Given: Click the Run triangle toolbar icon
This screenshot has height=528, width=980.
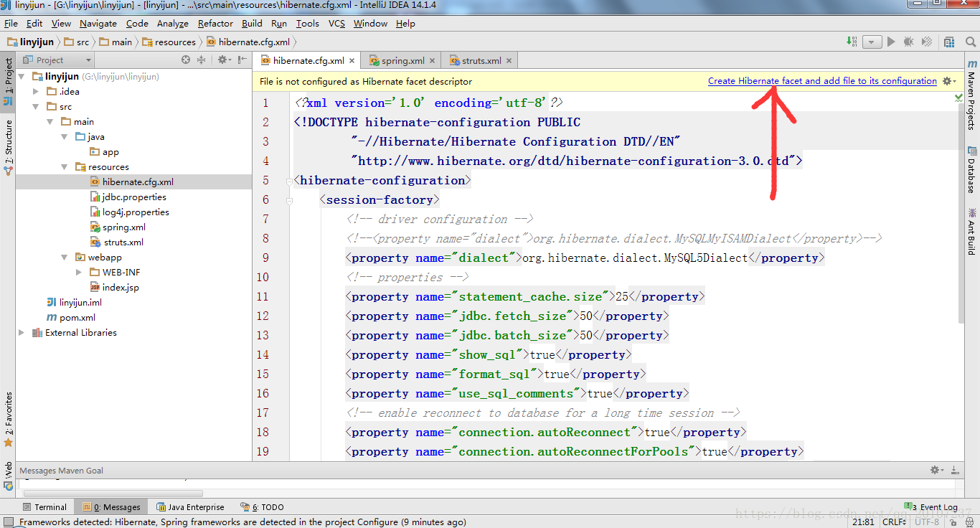Looking at the screenshot, I should click(891, 42).
